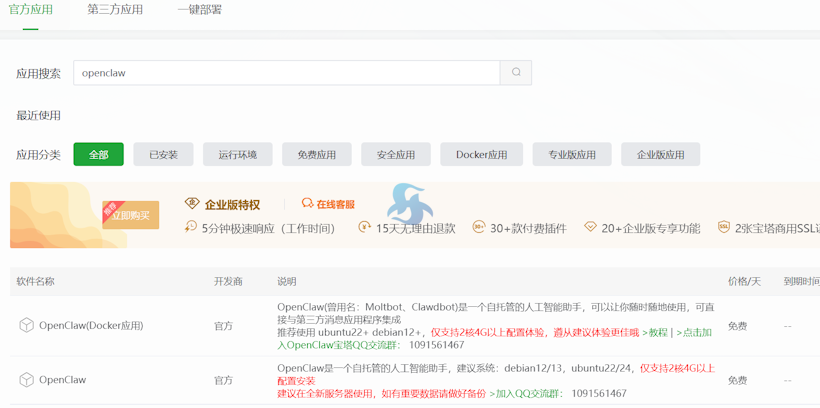
Task: Filter apps by 安全应用
Action: tap(396, 154)
